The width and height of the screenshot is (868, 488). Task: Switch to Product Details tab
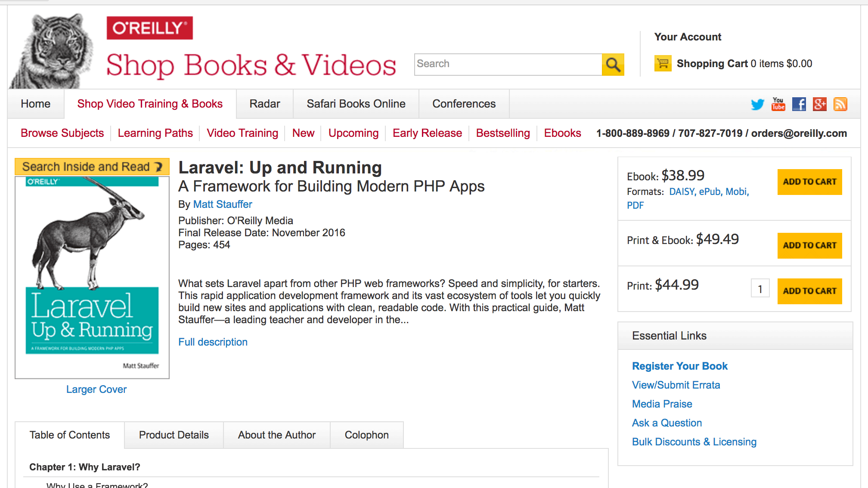tap(174, 435)
